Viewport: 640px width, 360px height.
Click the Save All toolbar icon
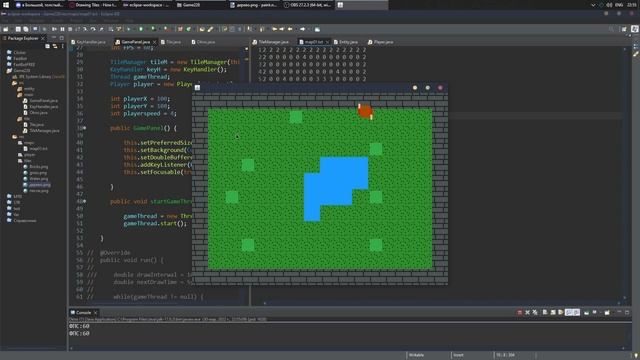pos(26,29)
